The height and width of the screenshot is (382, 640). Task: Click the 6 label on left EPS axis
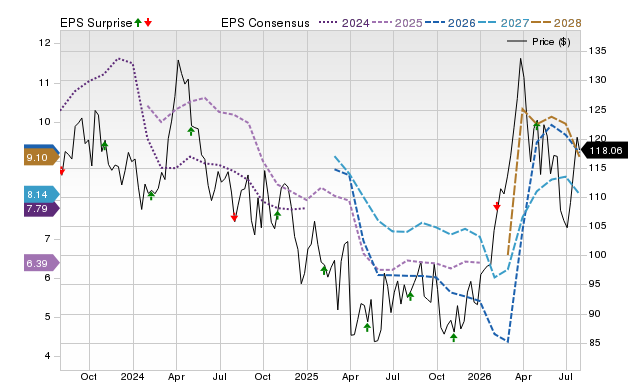47,278
